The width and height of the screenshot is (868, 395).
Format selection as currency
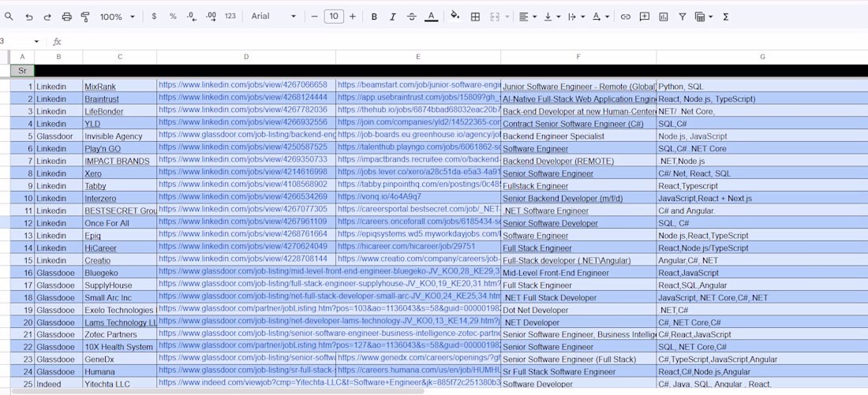coord(154,17)
